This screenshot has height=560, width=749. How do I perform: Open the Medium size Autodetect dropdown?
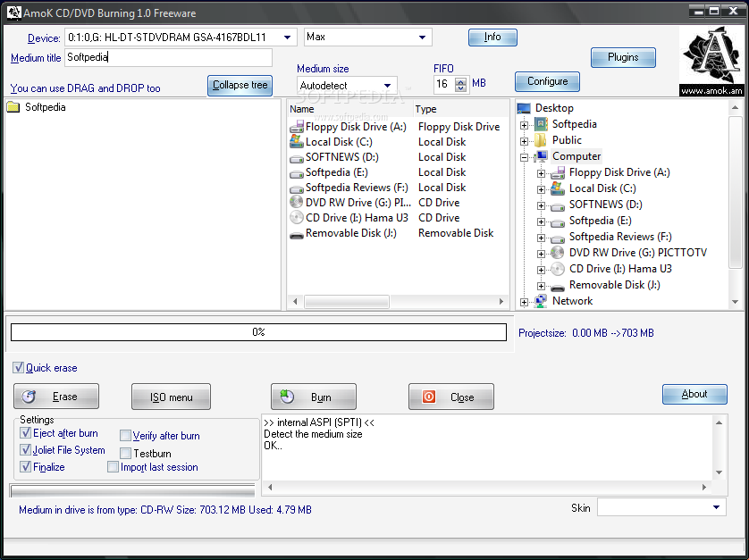[x=387, y=86]
